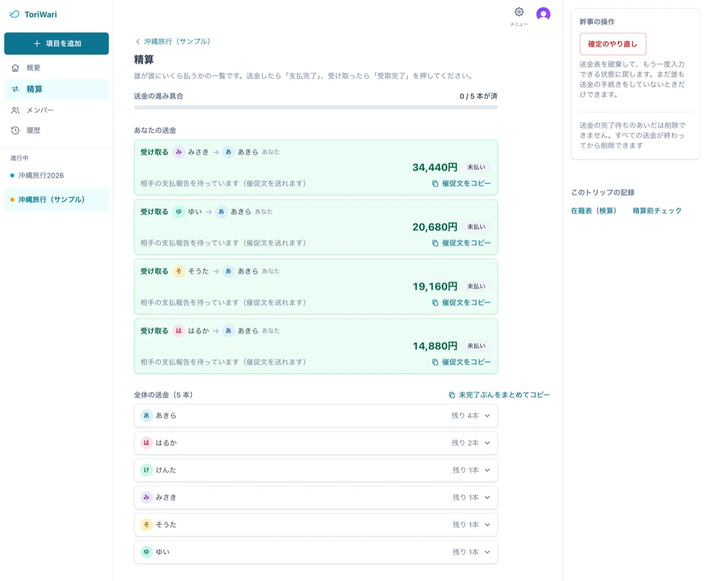Click the swap arrows icon beside 精算
Screen dimensions: 728x581
(15, 89)
